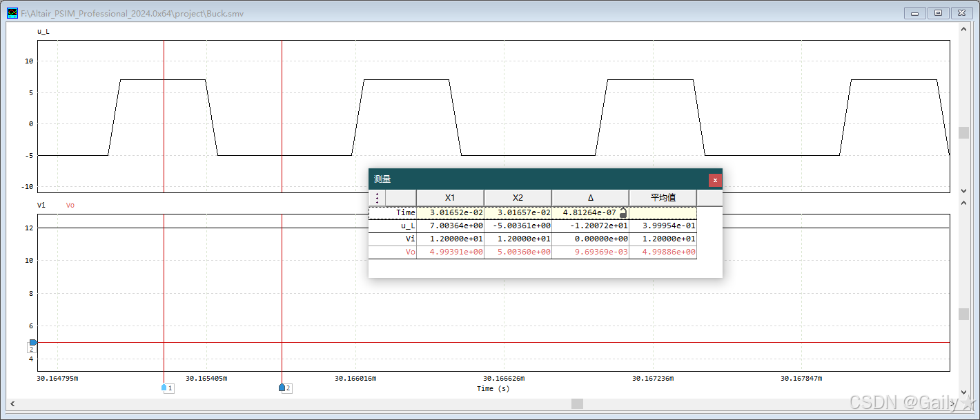Click the u_L average value 3.99954e-01
This screenshot has height=420, width=980.
pyautogui.click(x=669, y=226)
